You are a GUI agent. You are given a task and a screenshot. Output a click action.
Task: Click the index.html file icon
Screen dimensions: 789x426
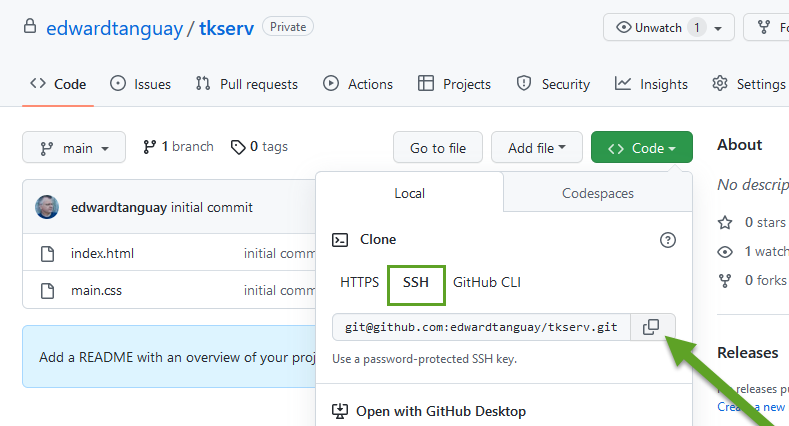tap(46, 253)
